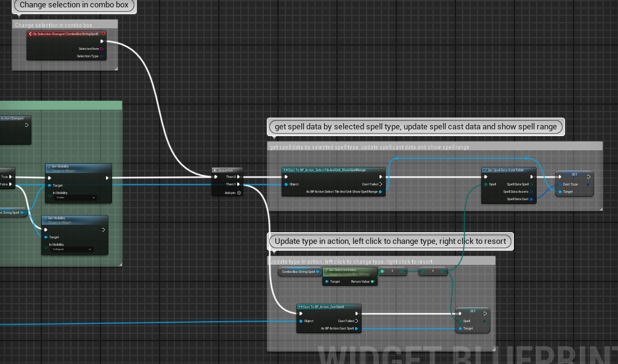The width and height of the screenshot is (618, 364).
Task: Click the Spell input pin on lower SET node
Action: click(460, 321)
